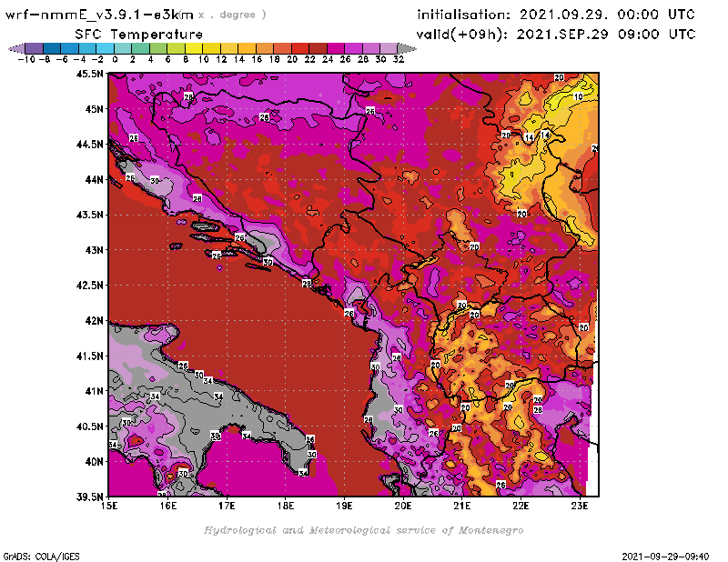Image resolution: width=728 pixels, height=562 pixels.
Task: Click the '42.5N' latitude label
Action: click(89, 286)
